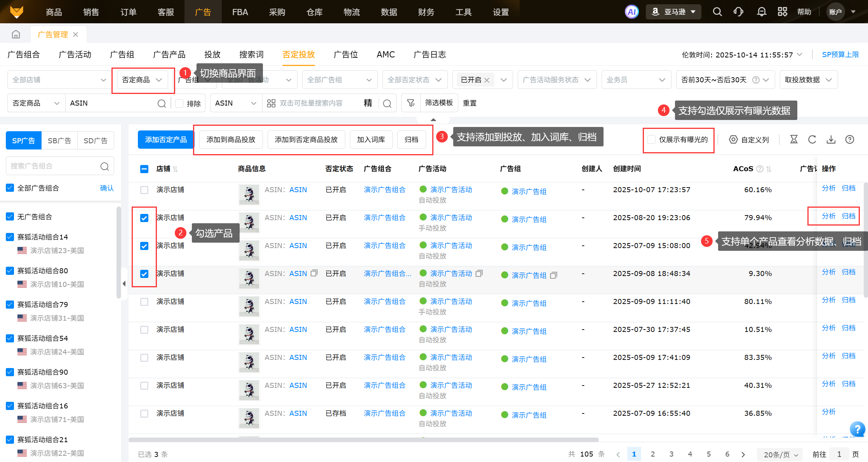Open the apps grid icon
868x462 pixels.
(x=782, y=12)
